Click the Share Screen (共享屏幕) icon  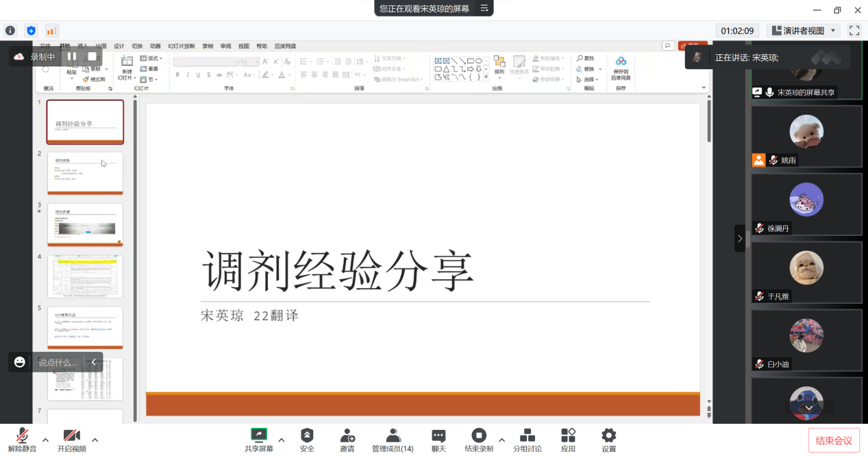(x=259, y=435)
